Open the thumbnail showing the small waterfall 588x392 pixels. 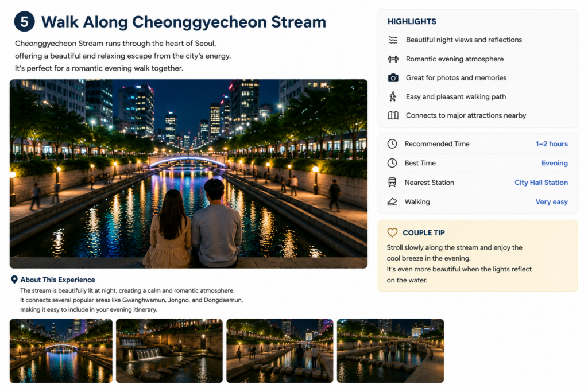pos(169,351)
